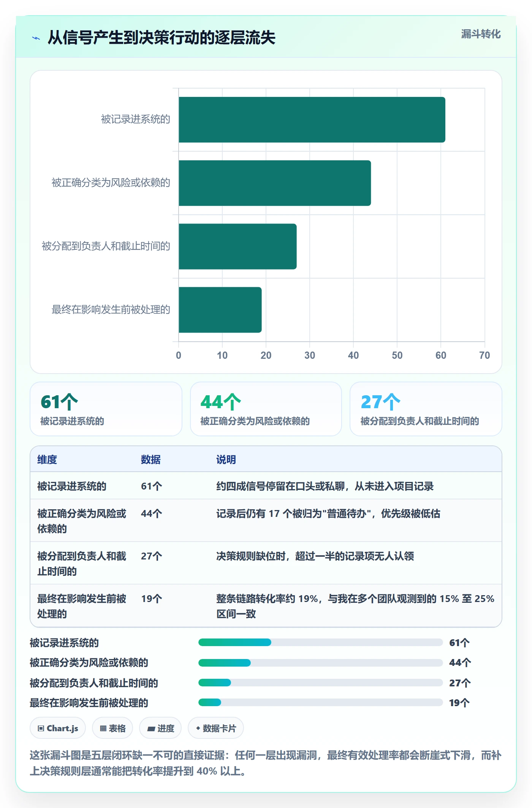Click the chart bar for 最终在影响发生前被处理的
This screenshot has height=808, width=532.
tap(220, 310)
